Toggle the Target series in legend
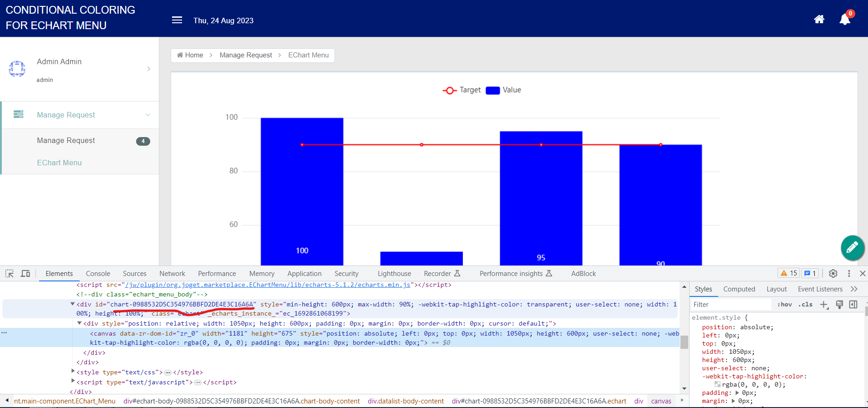Image resolution: width=868 pixels, height=408 pixels. 462,90
